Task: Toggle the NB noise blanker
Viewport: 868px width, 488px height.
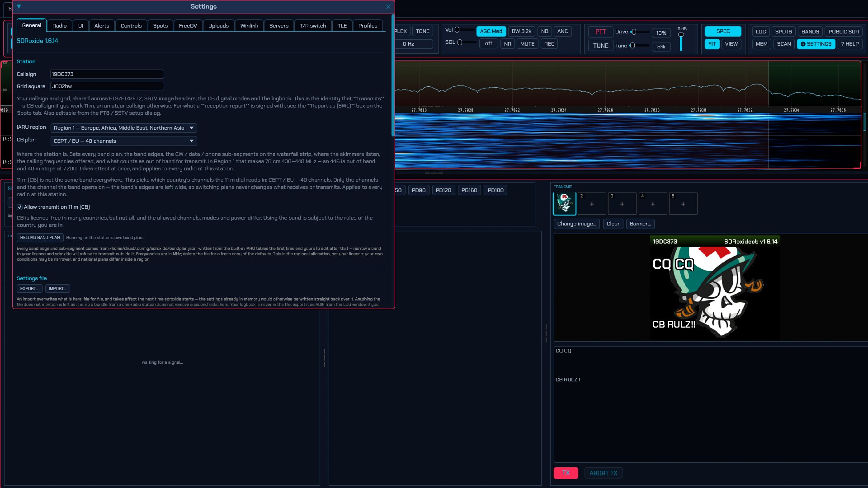Action: pos(544,31)
